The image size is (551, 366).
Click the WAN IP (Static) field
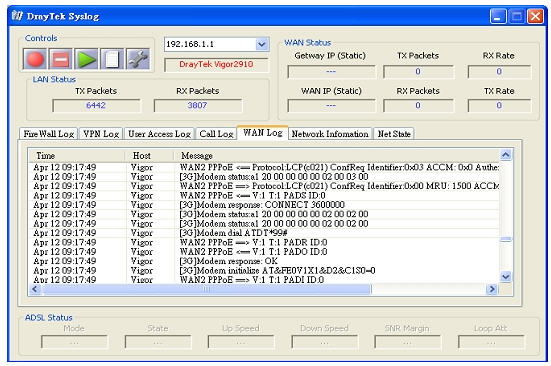click(331, 105)
